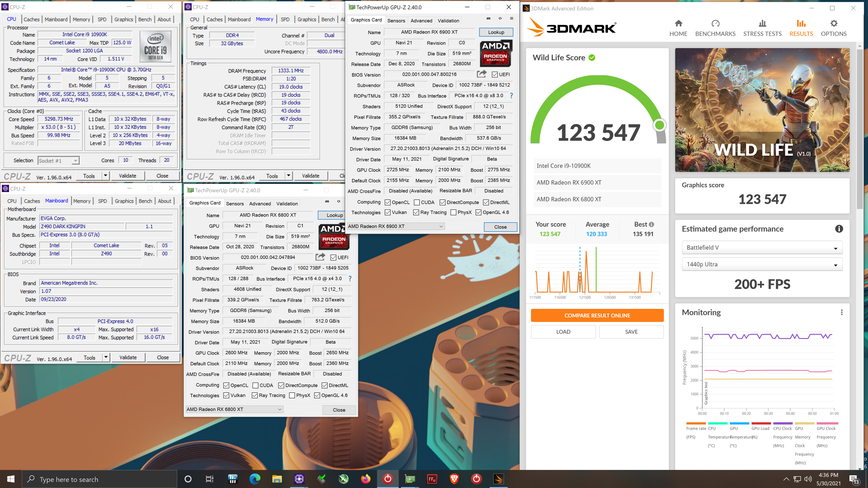Toggle CUDA checkbox in RX 6900 XT window
This screenshot has height=488, width=868.
point(416,202)
